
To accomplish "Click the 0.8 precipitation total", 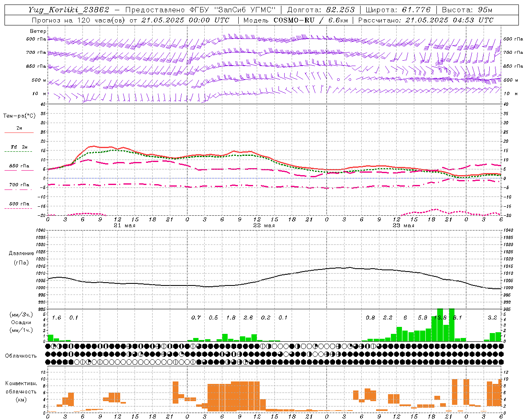I will point(370,317).
